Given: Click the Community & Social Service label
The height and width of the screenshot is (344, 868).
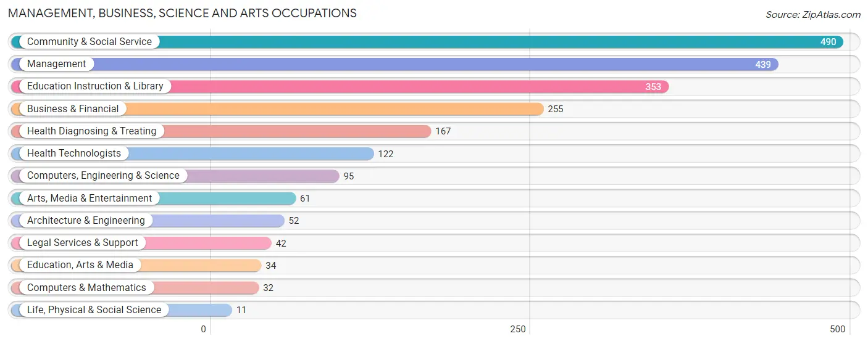Looking at the screenshot, I should pyautogui.click(x=90, y=42).
